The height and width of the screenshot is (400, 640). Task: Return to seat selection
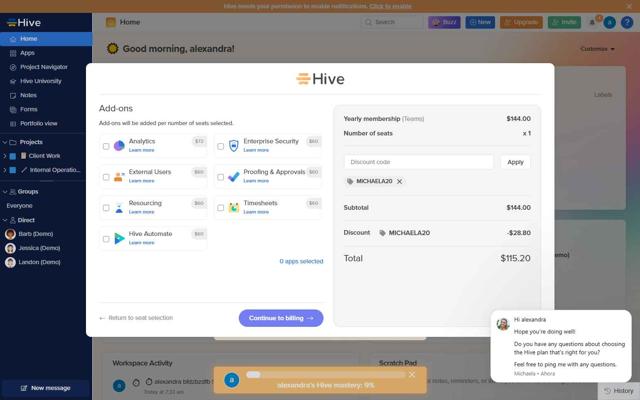point(136,318)
